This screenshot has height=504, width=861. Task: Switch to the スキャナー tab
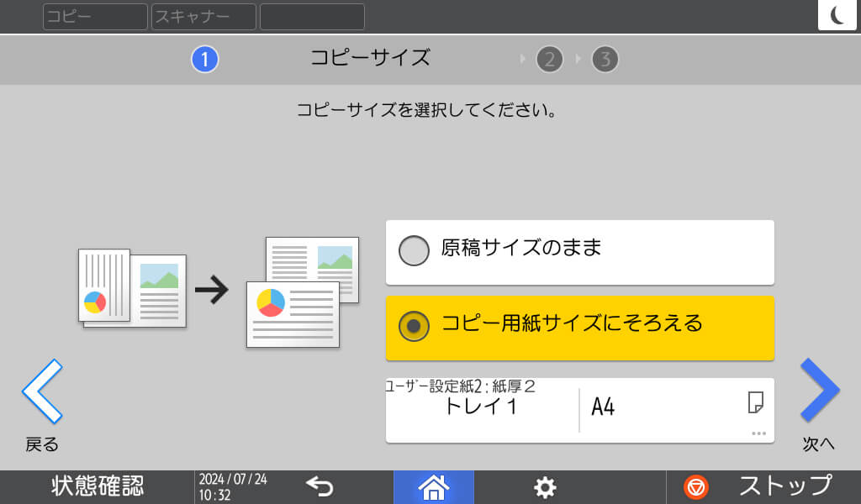[203, 17]
